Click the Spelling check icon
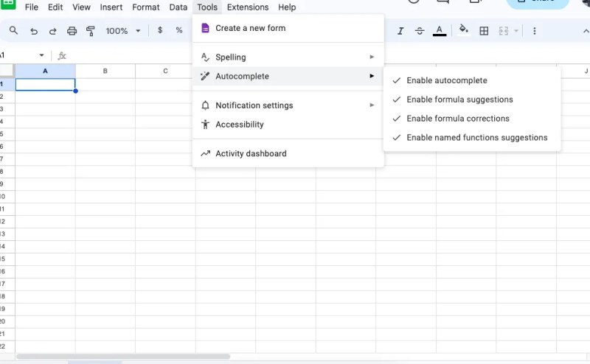 (x=205, y=57)
